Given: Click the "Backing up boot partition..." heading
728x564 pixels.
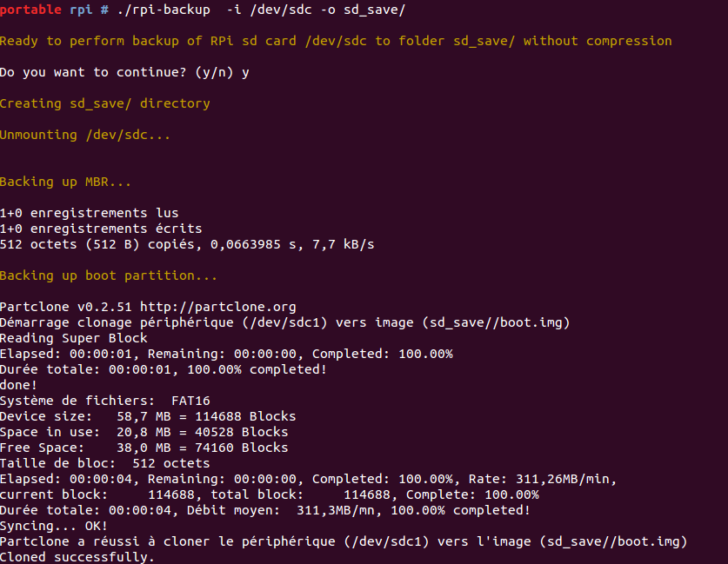Looking at the screenshot, I should point(109,275).
